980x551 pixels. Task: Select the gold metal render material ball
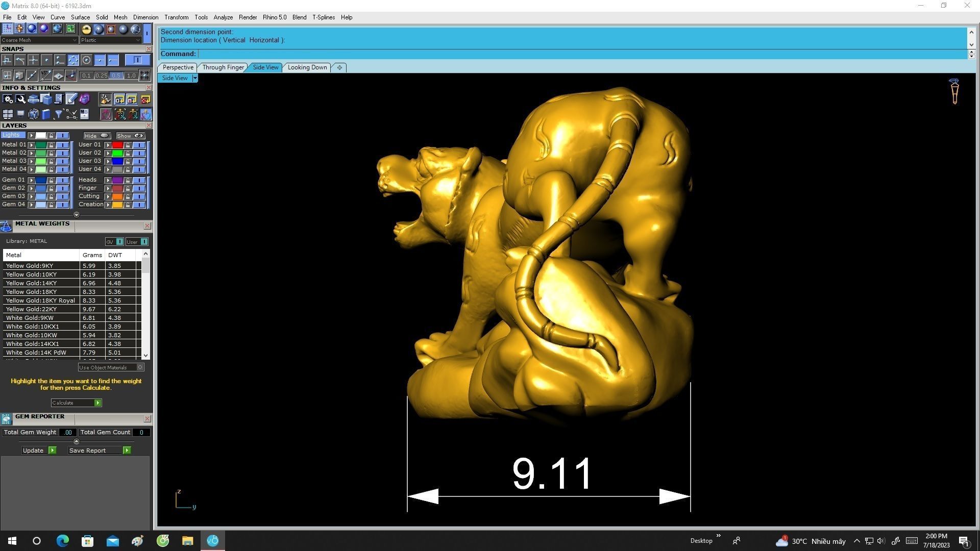click(86, 29)
